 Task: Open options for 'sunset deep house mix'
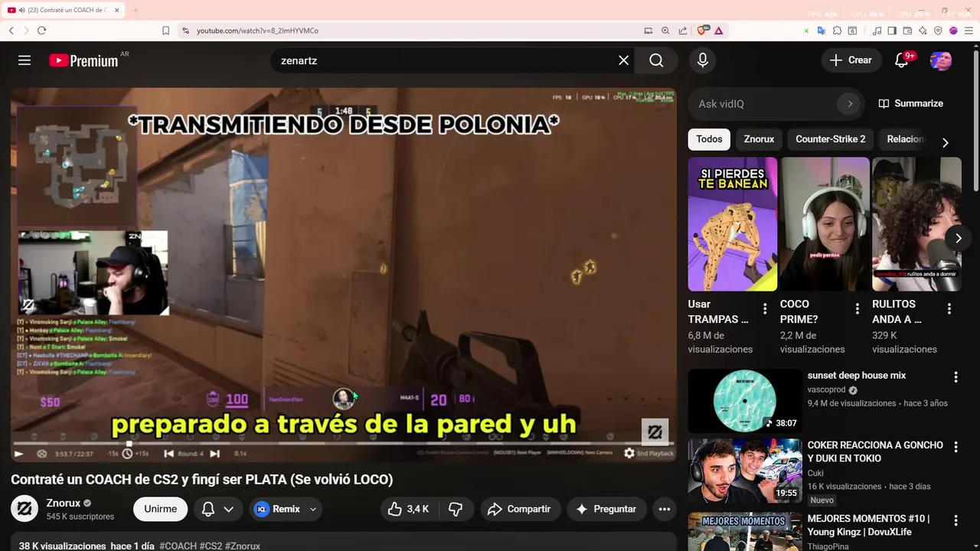click(x=955, y=377)
